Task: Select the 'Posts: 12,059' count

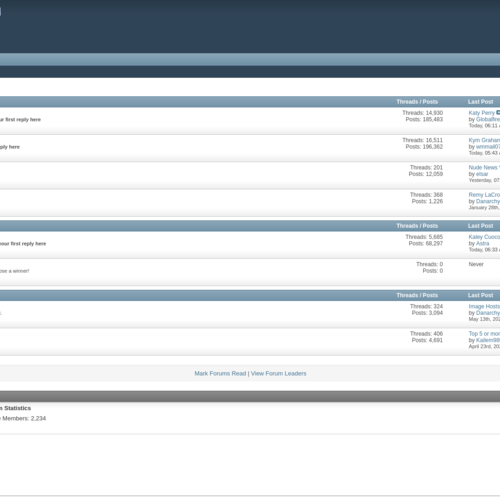Action: coord(426,174)
